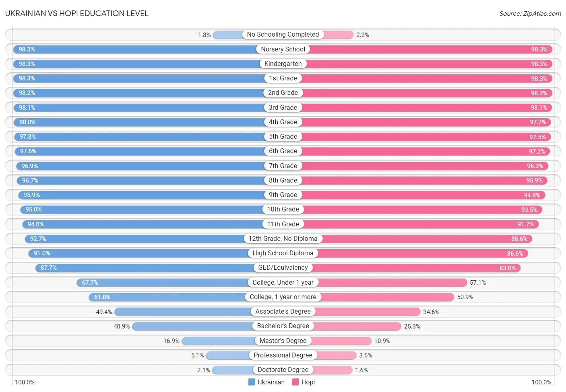
Task: Select the Nursery School category label
Action: point(283,49)
